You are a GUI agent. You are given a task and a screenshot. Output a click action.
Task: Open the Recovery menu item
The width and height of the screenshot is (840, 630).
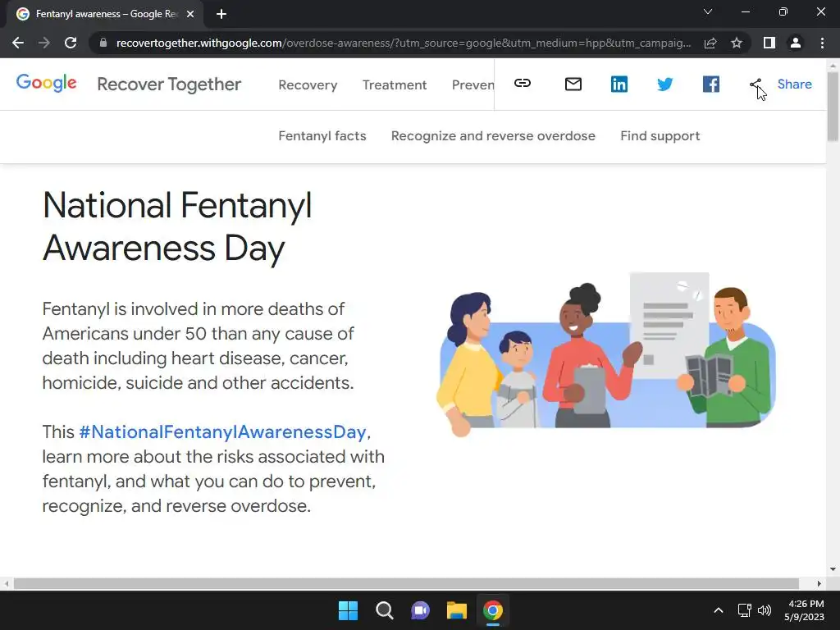tap(308, 84)
